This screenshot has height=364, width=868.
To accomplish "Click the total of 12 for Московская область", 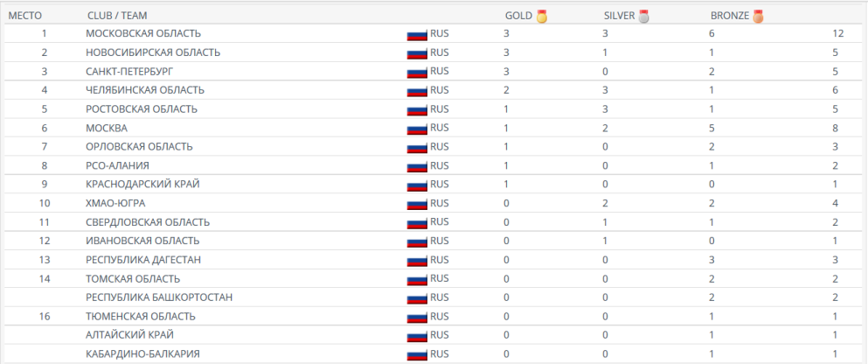I will (838, 33).
